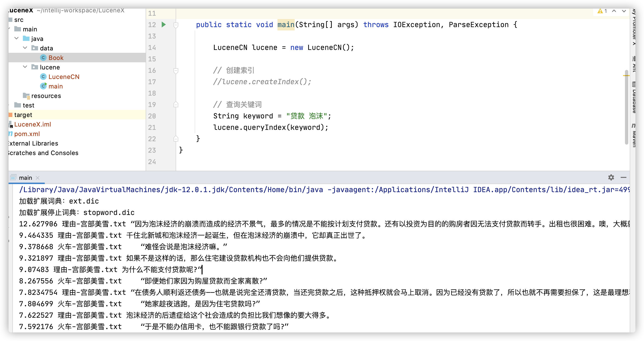The height and width of the screenshot is (341, 644).
Task: Open the runnable main class
Action: 55,86
